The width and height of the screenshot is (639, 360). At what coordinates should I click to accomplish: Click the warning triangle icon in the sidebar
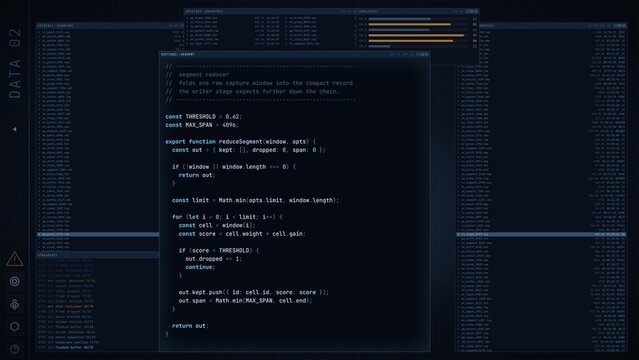[x=14, y=258]
